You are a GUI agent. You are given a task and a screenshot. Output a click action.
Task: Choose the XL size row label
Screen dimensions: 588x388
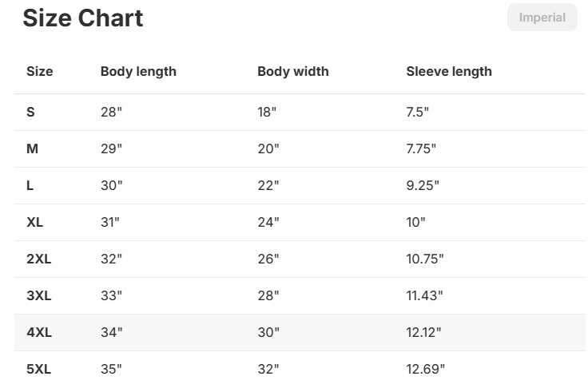point(35,222)
